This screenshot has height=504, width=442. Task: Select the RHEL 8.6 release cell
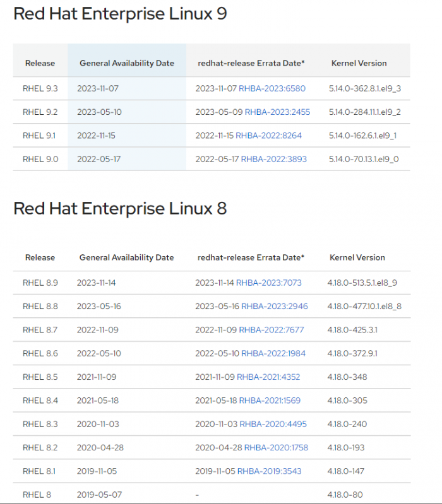pos(40,353)
